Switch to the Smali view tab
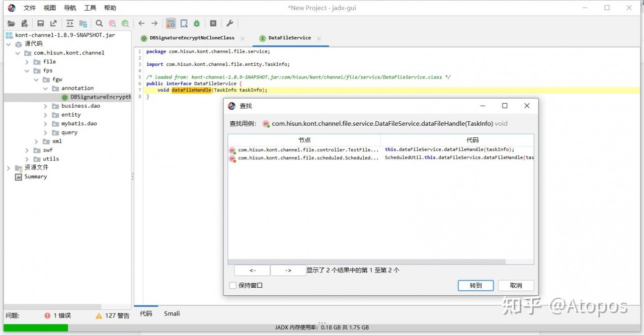The image size is (644, 335). (172, 313)
